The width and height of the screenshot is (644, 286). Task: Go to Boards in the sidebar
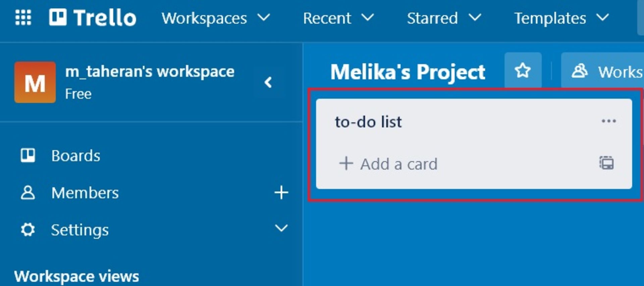click(x=75, y=156)
